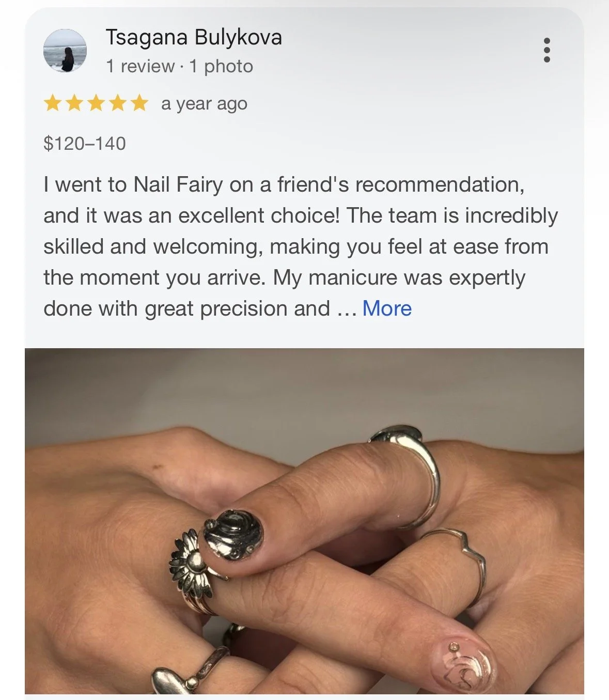
Task: Click the first gold rating star
Action: 52,103
